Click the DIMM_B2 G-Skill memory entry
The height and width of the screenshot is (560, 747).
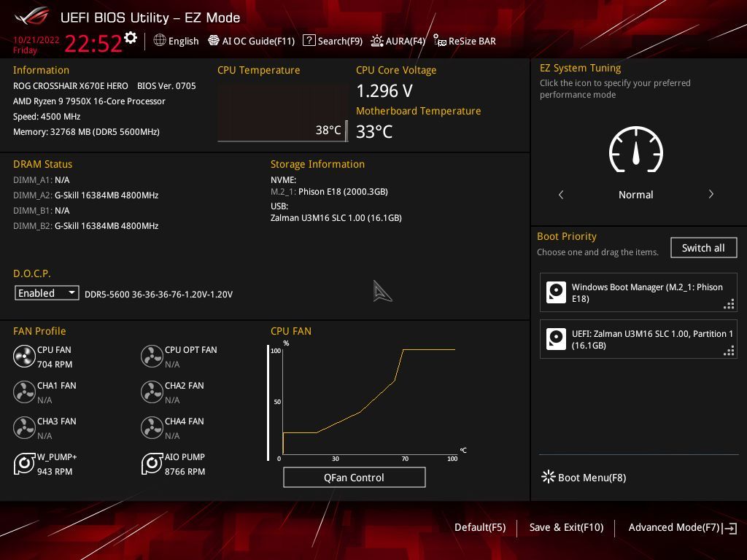(86, 226)
